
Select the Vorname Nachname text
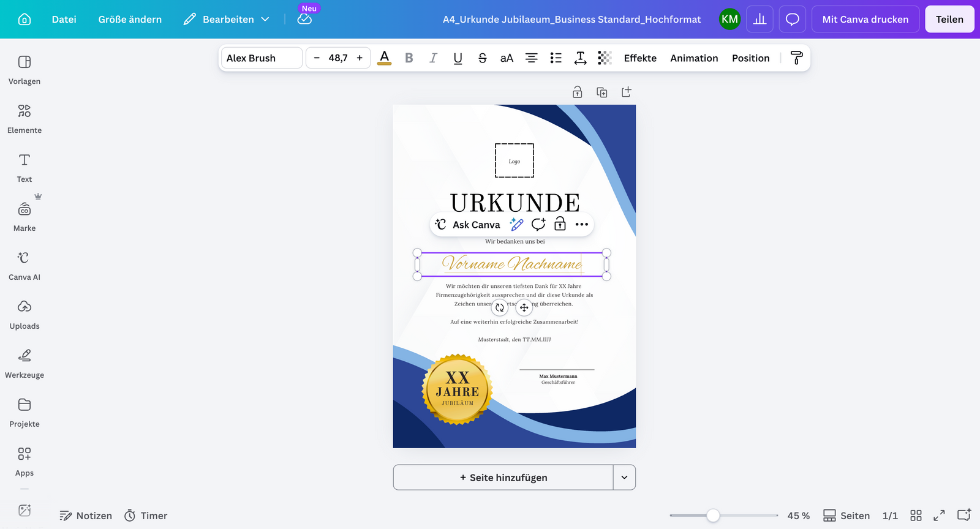coord(512,264)
